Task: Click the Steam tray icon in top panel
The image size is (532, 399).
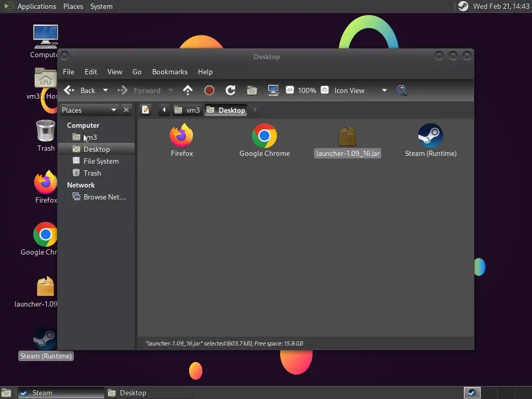Action: point(463,6)
